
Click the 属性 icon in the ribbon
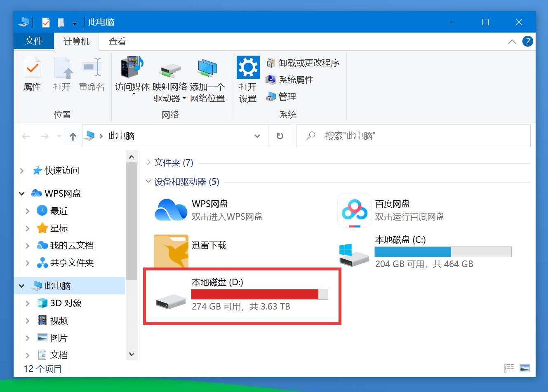pyautogui.click(x=32, y=74)
